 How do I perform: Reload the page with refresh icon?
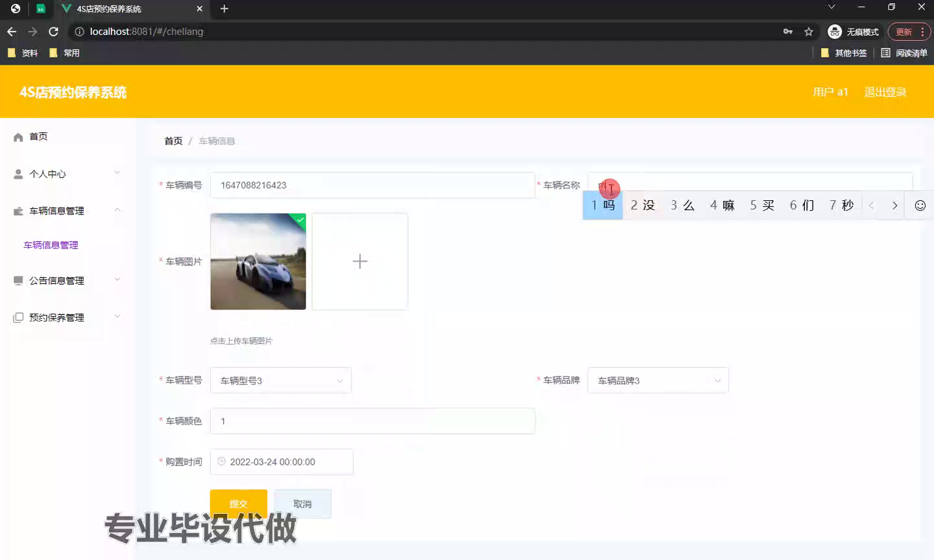(x=54, y=32)
